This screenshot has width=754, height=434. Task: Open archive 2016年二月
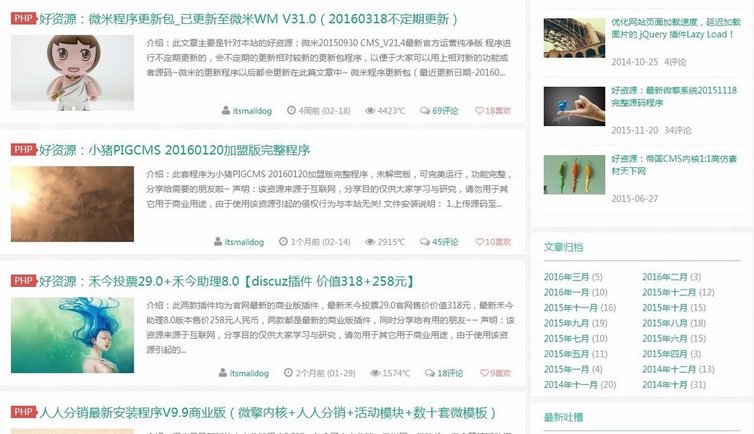click(665, 277)
